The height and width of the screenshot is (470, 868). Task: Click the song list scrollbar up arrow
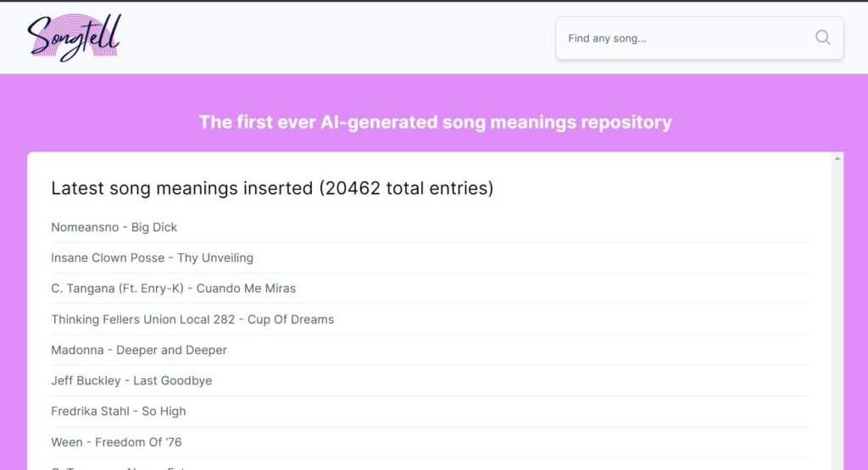[x=838, y=158]
